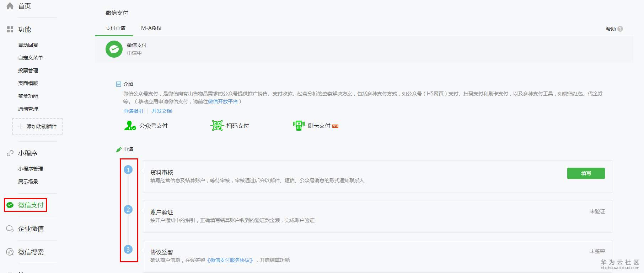Open 小程序管理 in the sidebar

click(x=31, y=169)
